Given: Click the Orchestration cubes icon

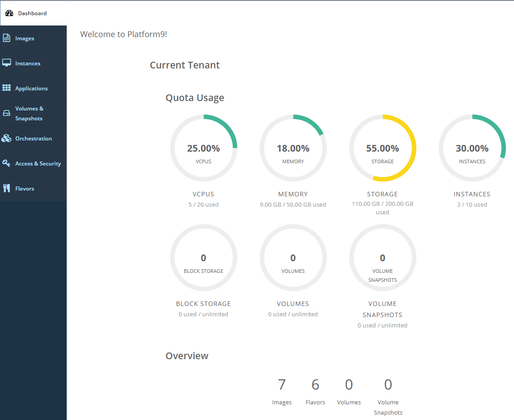Looking at the screenshot, I should coord(6,138).
